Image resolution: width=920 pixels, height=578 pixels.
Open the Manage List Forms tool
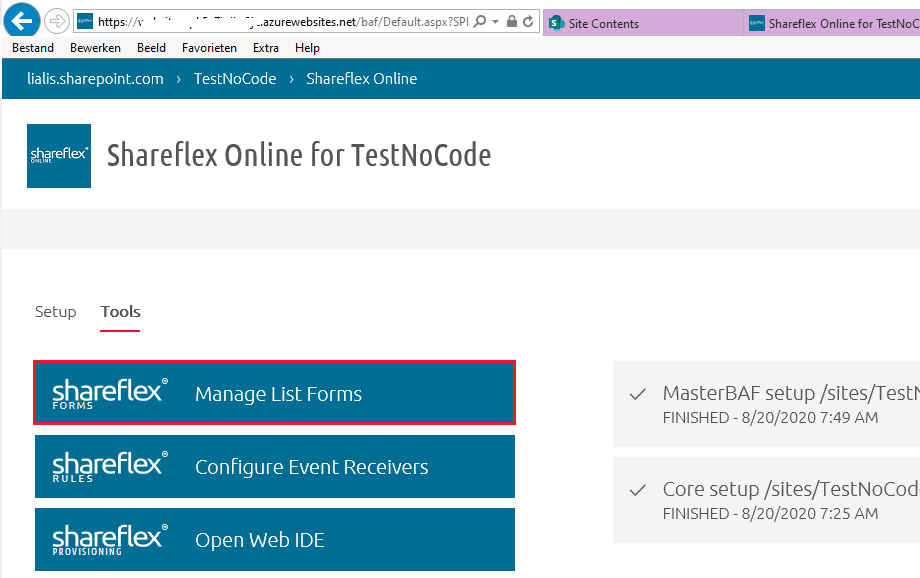(x=275, y=393)
